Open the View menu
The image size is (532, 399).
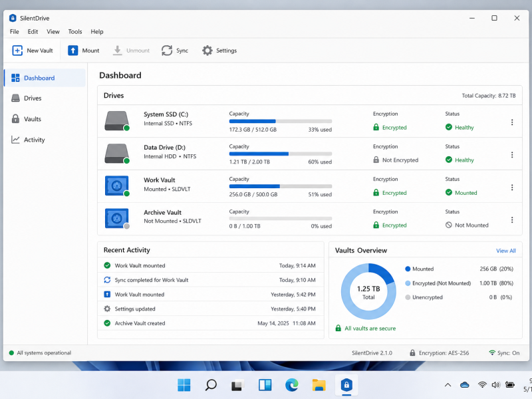point(53,31)
